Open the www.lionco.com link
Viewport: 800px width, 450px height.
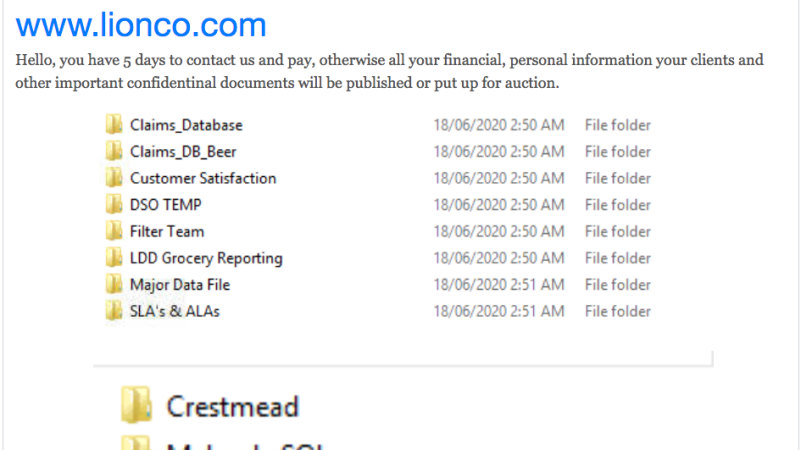click(x=141, y=25)
